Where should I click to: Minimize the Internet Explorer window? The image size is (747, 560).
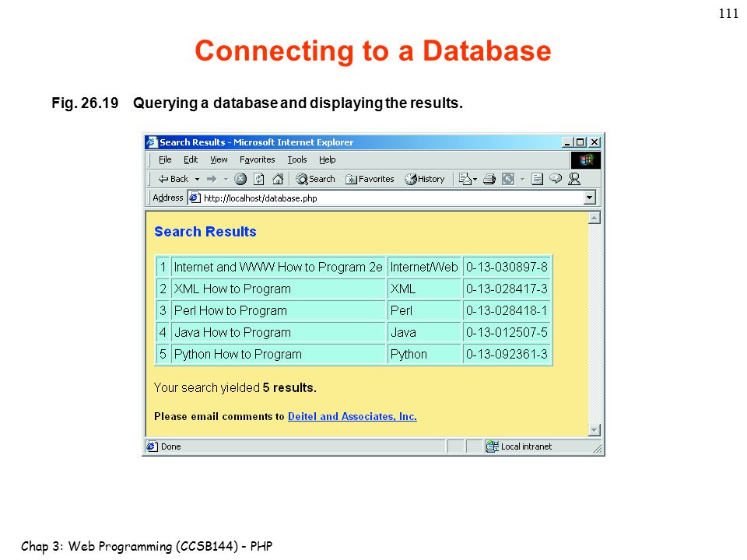point(567,142)
